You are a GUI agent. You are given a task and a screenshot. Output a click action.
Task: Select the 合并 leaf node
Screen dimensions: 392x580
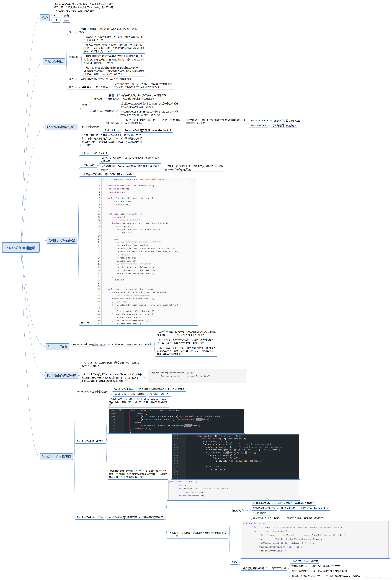point(66,21)
